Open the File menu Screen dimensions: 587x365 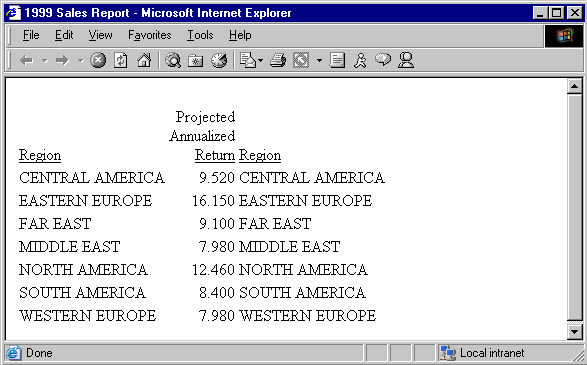[31, 35]
